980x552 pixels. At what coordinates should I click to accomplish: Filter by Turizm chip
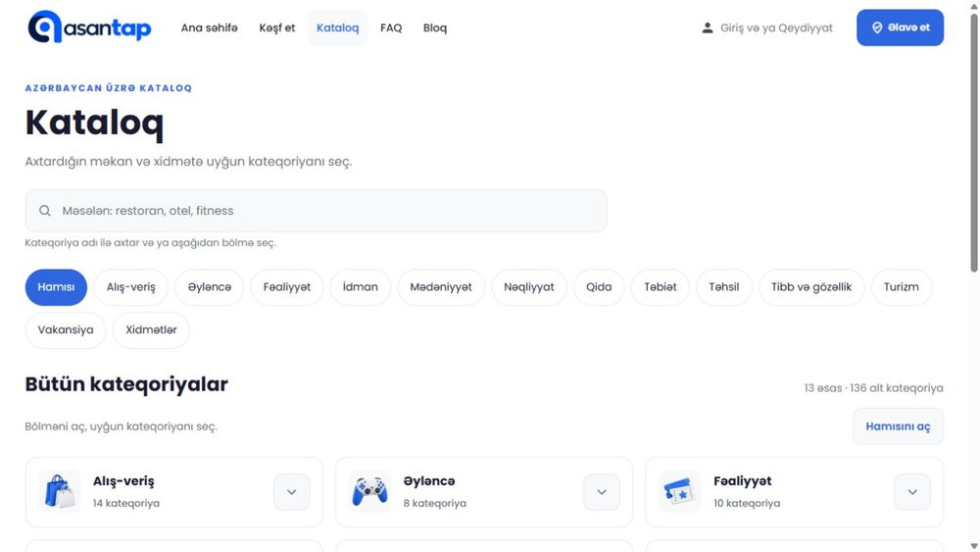pos(902,287)
